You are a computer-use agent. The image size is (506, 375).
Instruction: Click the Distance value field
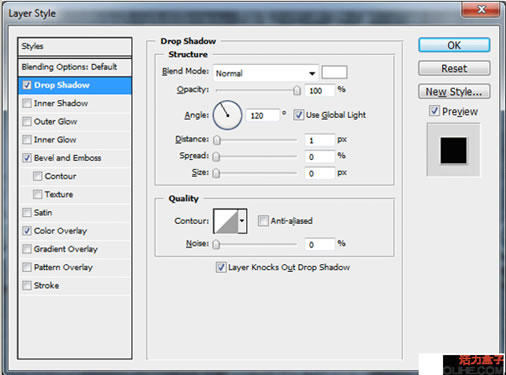pos(319,140)
